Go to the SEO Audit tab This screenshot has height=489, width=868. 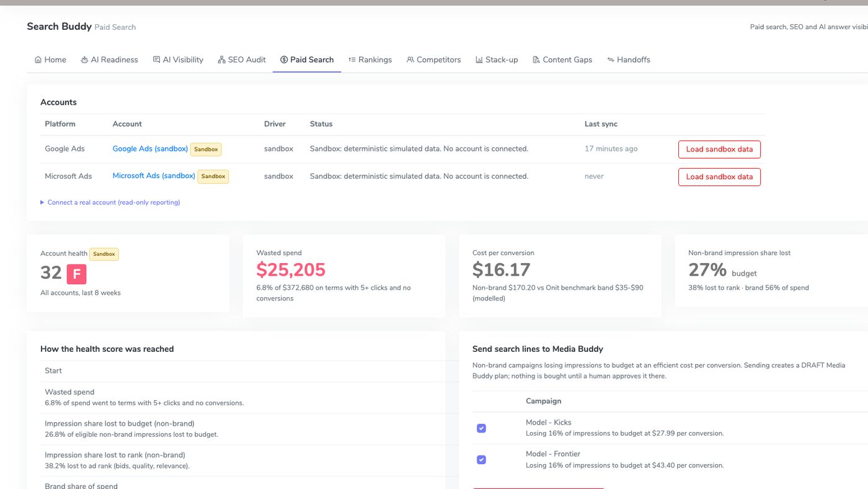[x=242, y=60]
